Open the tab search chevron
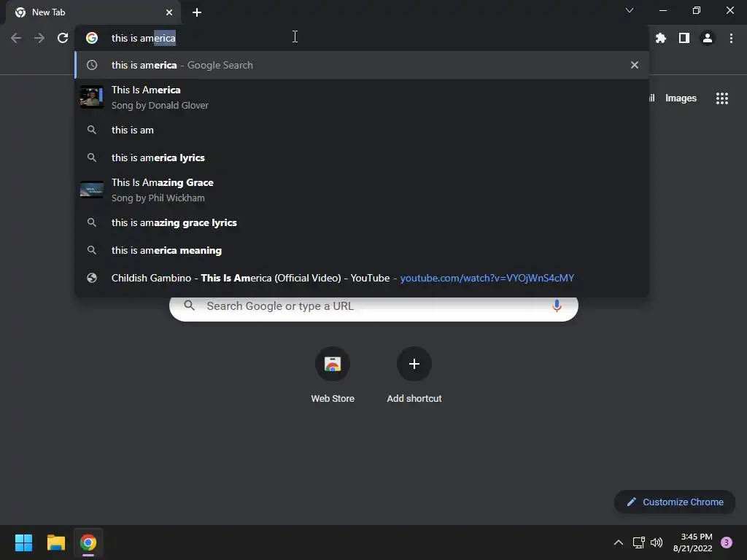This screenshot has width=747, height=560. coord(630,10)
